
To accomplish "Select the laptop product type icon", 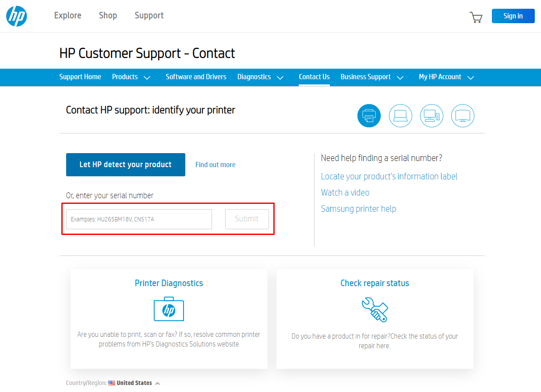I will [x=400, y=116].
